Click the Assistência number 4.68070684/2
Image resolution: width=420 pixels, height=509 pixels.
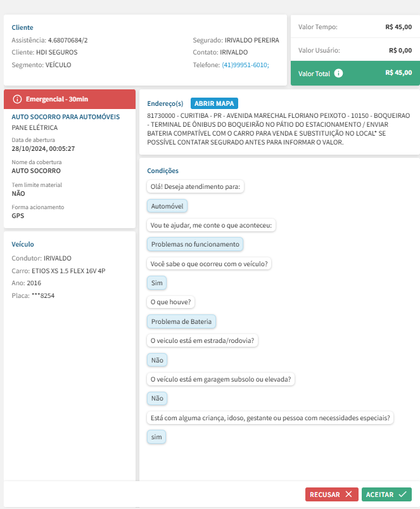(68, 40)
